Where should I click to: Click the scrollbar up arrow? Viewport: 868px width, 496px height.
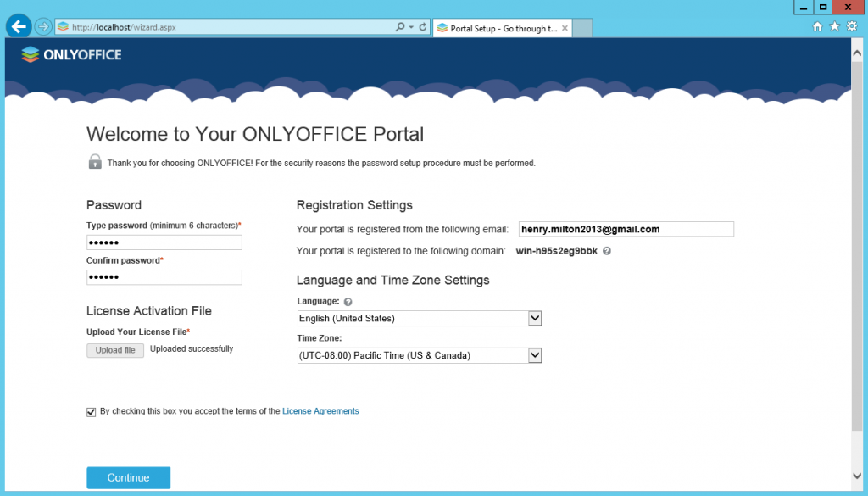coord(857,53)
